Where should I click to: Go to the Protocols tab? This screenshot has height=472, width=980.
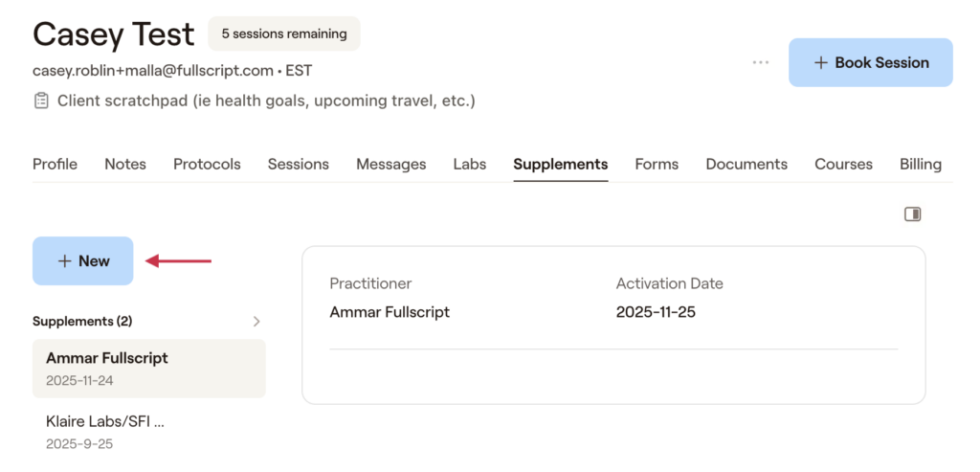click(x=207, y=164)
